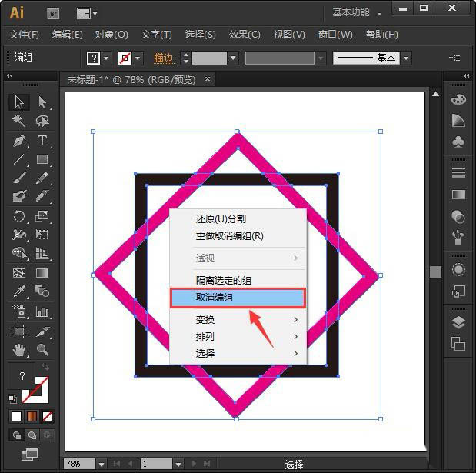
Task: Select the Blend tool
Action: pyautogui.click(x=42, y=291)
